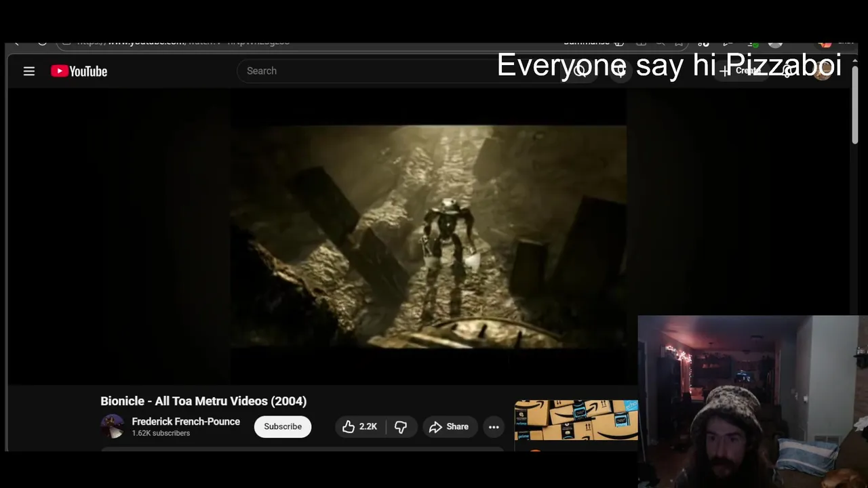This screenshot has height=488, width=868.
Task: Open the YouTube hamburger guide menu
Action: [29, 71]
